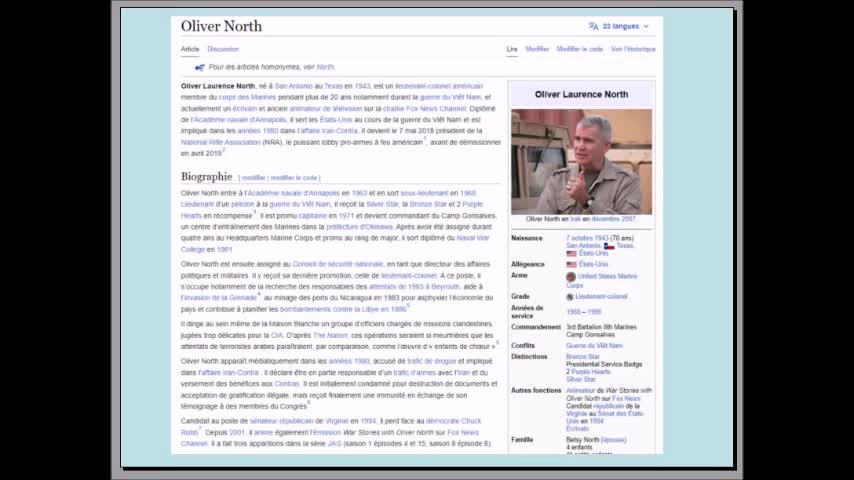This screenshot has height=480, width=854.
Task: Open Purple Hearts link in Distinctions
Action: click(591, 372)
